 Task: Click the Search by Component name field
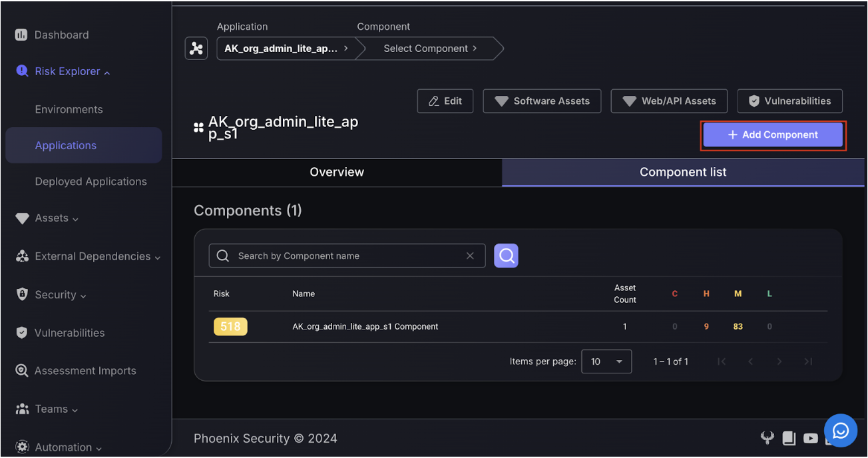[x=347, y=256]
